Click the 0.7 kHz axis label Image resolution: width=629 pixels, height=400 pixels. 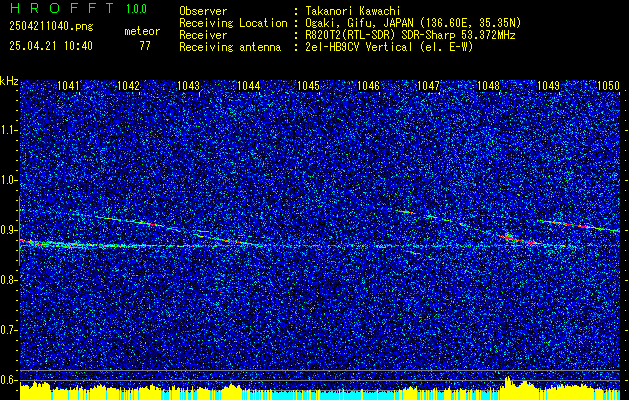[9, 330]
